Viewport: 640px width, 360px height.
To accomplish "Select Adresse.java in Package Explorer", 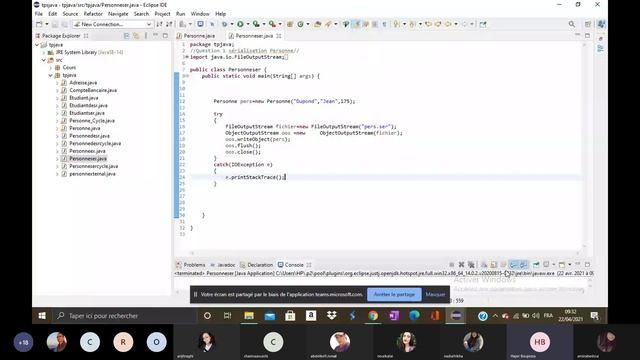I will pos(83,83).
